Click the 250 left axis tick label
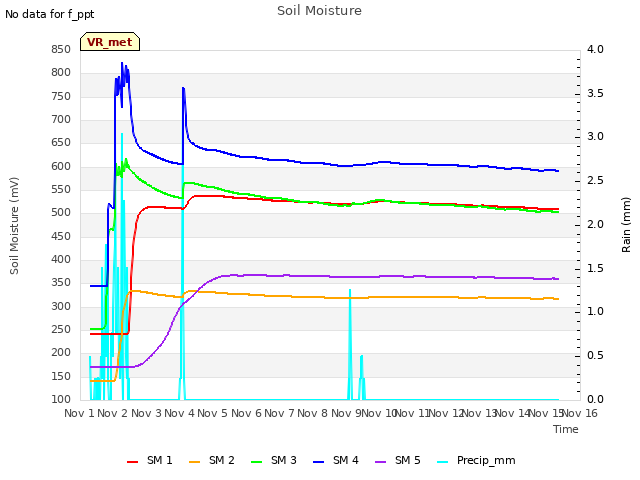The height and width of the screenshot is (480, 640). tap(61, 329)
